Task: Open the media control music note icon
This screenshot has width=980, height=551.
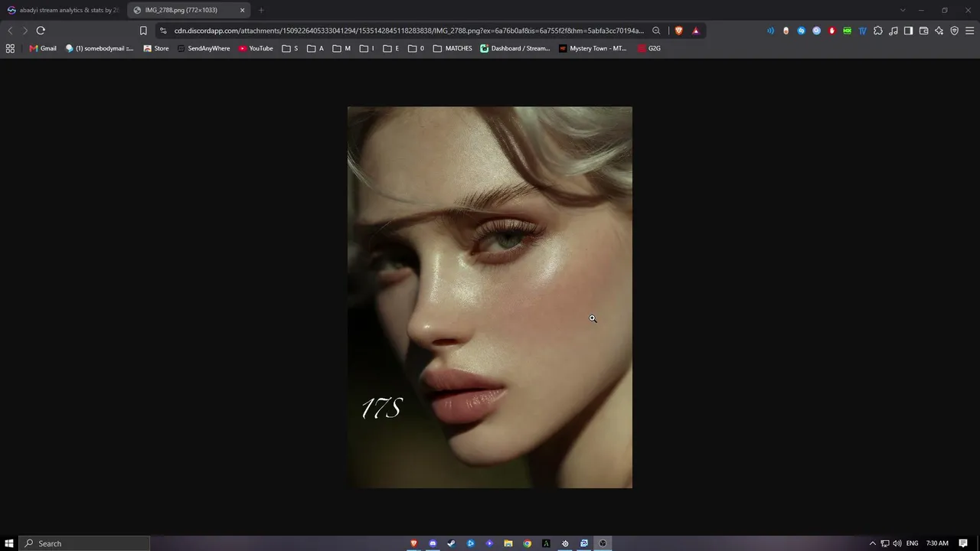Action: pyautogui.click(x=893, y=31)
